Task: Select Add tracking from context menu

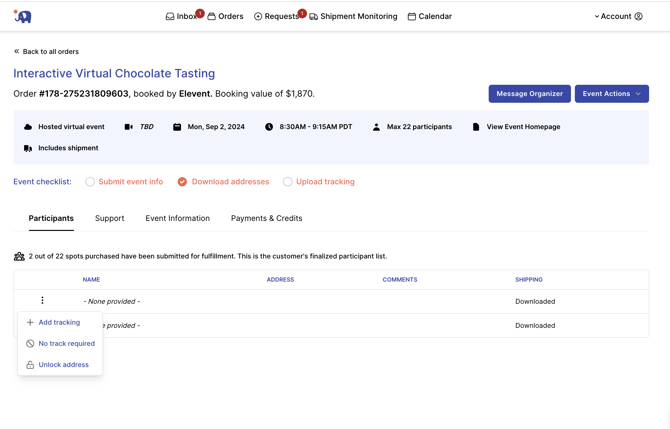Action: [59, 322]
